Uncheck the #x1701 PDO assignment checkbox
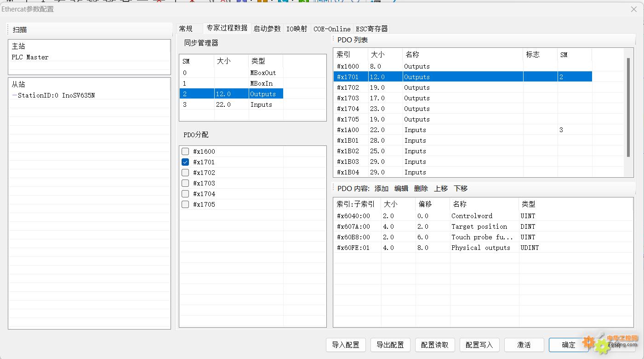This screenshot has height=359, width=644. [185, 162]
